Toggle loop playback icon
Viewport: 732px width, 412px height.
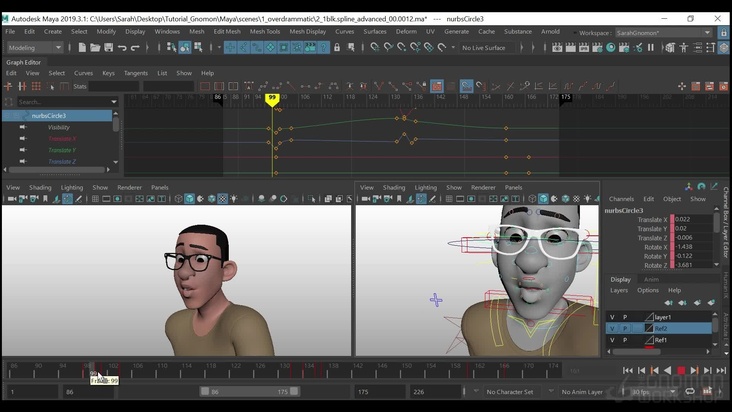click(690, 391)
